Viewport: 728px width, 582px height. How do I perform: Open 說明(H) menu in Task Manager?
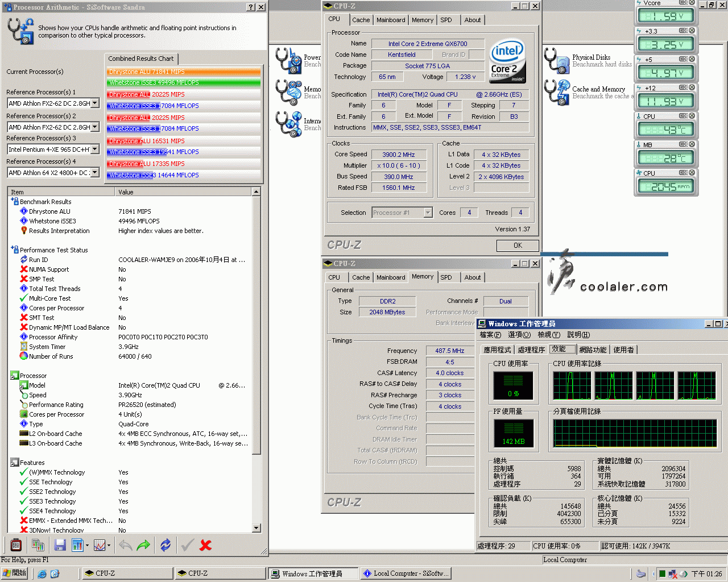[x=578, y=335]
